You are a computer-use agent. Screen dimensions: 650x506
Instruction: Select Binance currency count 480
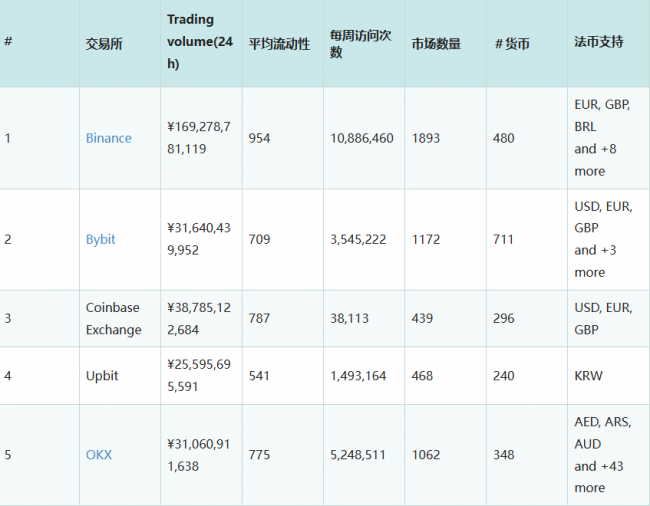click(x=504, y=138)
